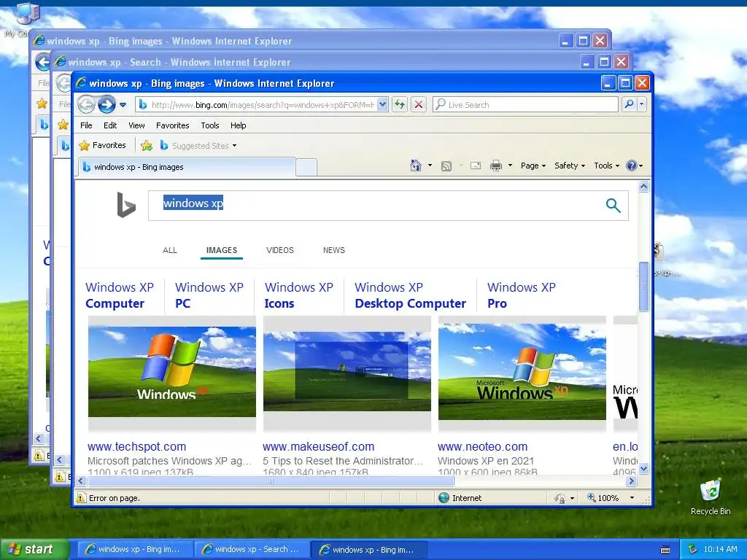Click the system tray network icon
The image size is (747, 560).
693,550
